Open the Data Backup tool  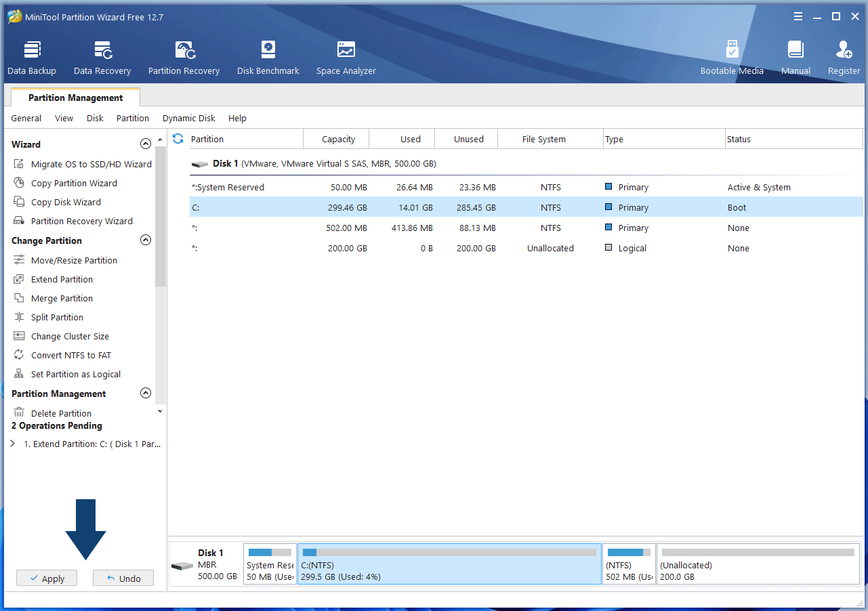tap(32, 58)
